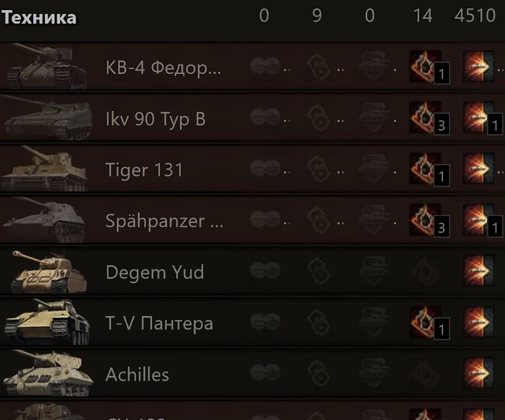Click the 4510 total in the header

coord(475,15)
